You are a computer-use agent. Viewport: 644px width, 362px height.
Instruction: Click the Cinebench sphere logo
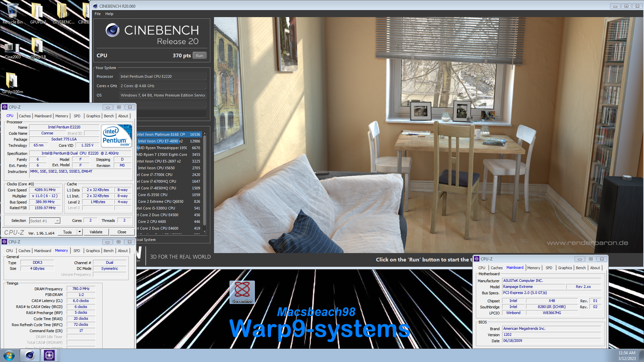pos(112,30)
